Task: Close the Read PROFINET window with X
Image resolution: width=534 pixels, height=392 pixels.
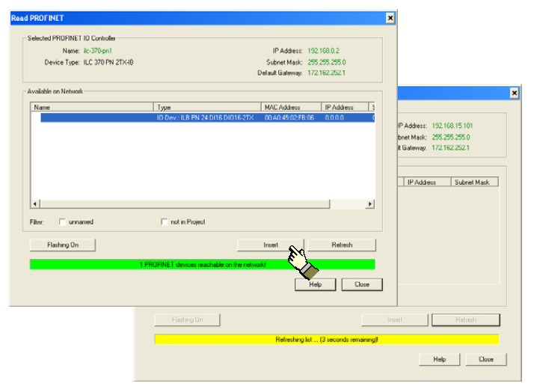Action: pyautogui.click(x=390, y=18)
